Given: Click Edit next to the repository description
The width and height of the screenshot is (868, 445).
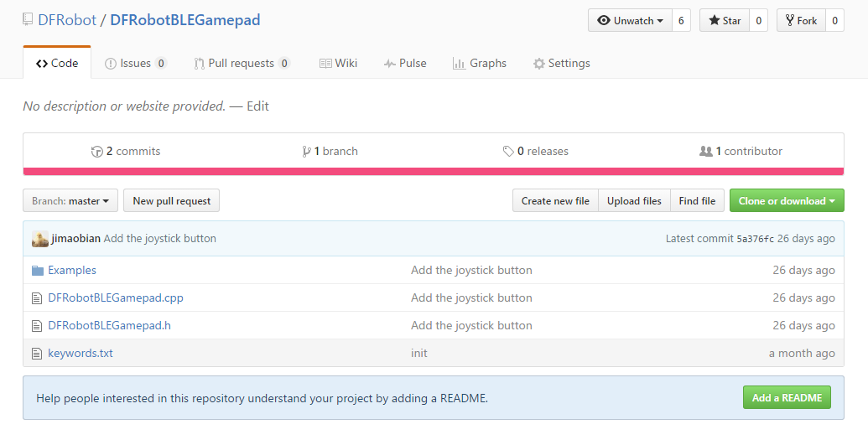Looking at the screenshot, I should tap(257, 106).
